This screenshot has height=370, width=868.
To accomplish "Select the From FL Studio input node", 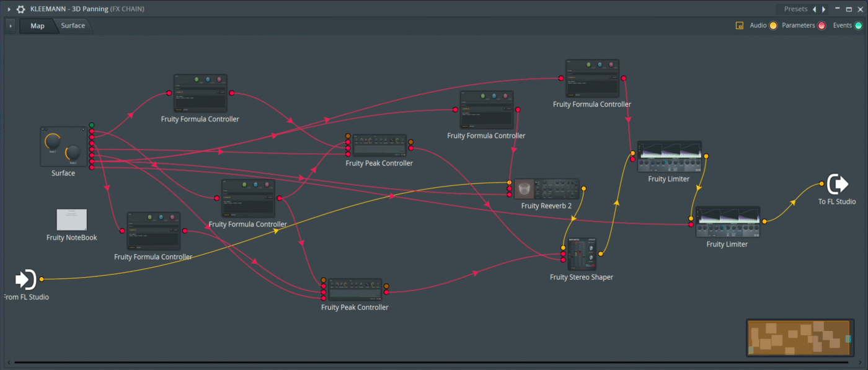I will (25, 280).
